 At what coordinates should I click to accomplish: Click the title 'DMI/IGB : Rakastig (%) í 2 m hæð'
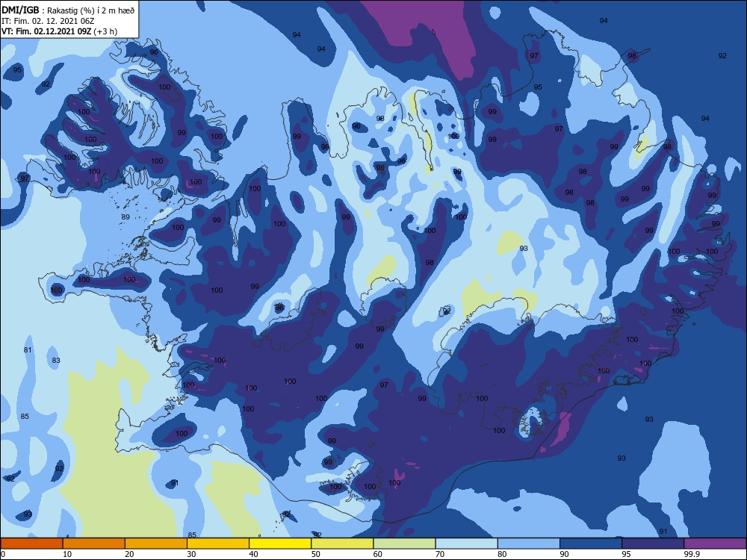[68, 10]
